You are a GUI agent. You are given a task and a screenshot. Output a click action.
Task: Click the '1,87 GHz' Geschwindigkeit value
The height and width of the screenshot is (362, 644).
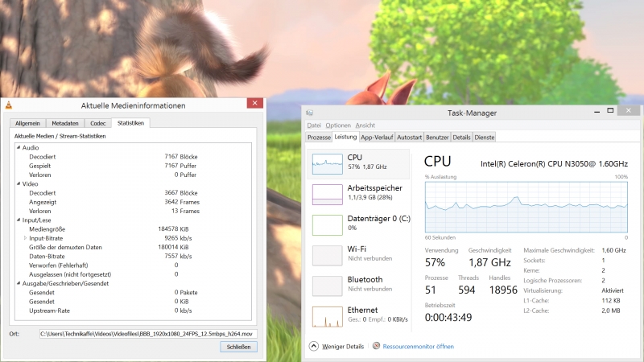pos(489,262)
